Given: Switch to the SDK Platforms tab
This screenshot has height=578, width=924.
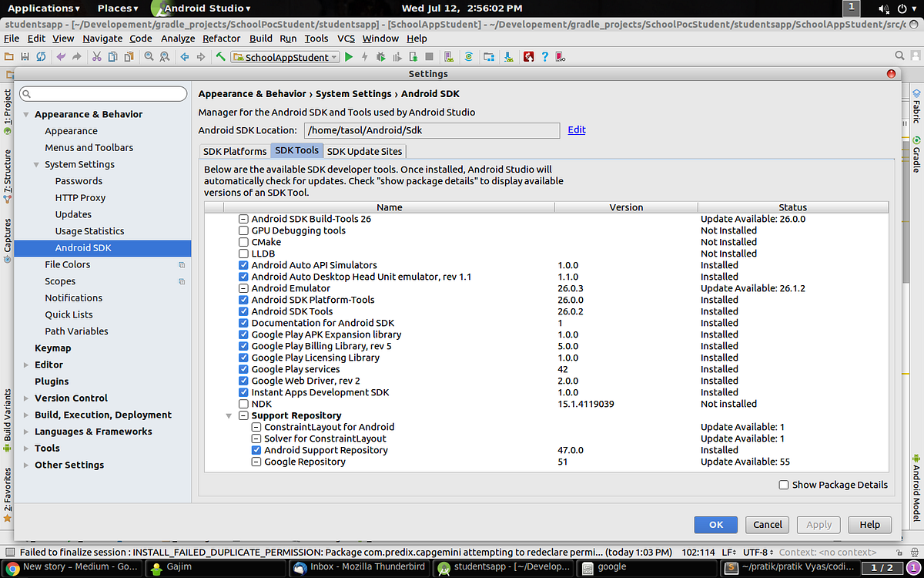Looking at the screenshot, I should (x=234, y=150).
